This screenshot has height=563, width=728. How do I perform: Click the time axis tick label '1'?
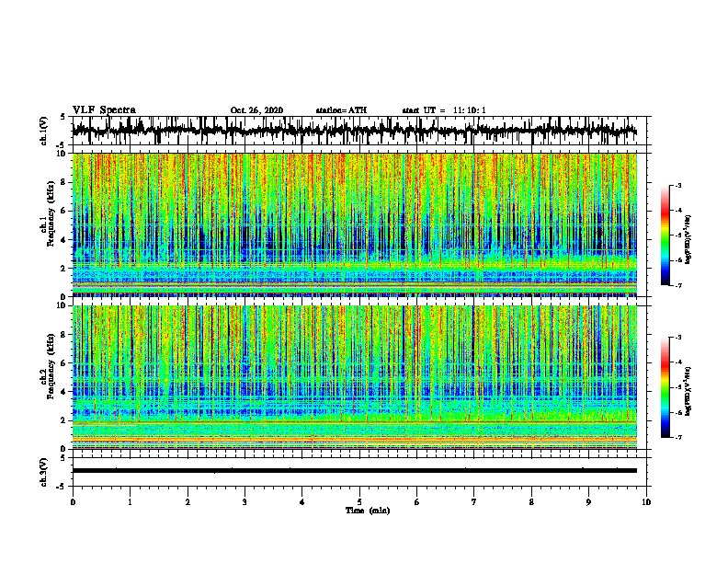click(130, 502)
